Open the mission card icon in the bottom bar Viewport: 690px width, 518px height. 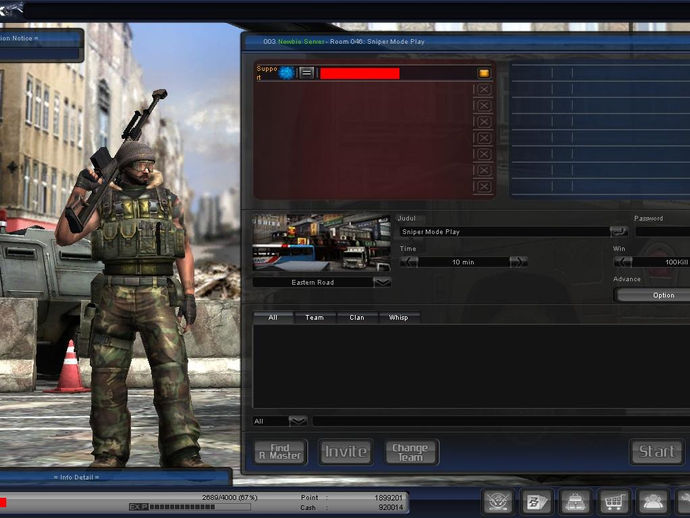(x=537, y=501)
